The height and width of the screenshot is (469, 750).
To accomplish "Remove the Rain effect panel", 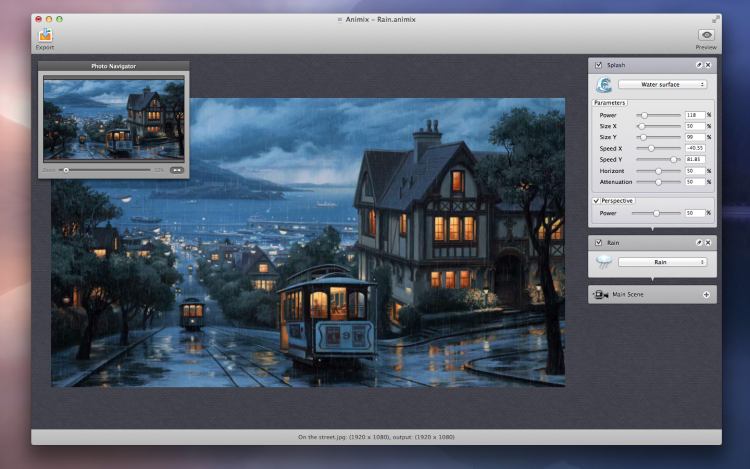I will [x=708, y=243].
